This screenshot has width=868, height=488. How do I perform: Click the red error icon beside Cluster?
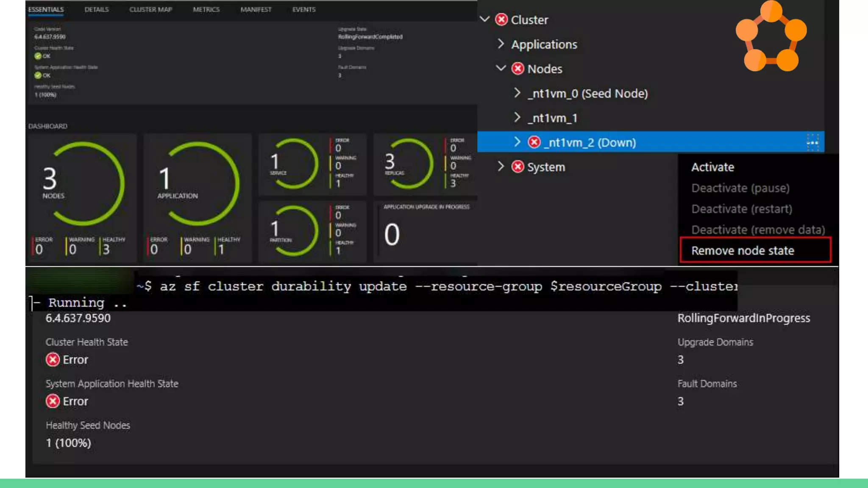click(501, 19)
